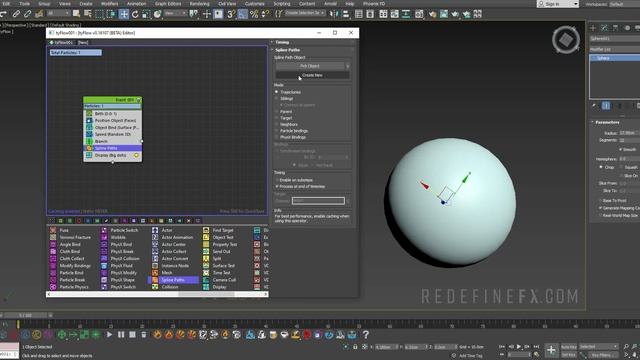Image resolution: width=640 pixels, height=360 pixels.
Task: Toggle the Angle Snap tool
Action: (242, 14)
